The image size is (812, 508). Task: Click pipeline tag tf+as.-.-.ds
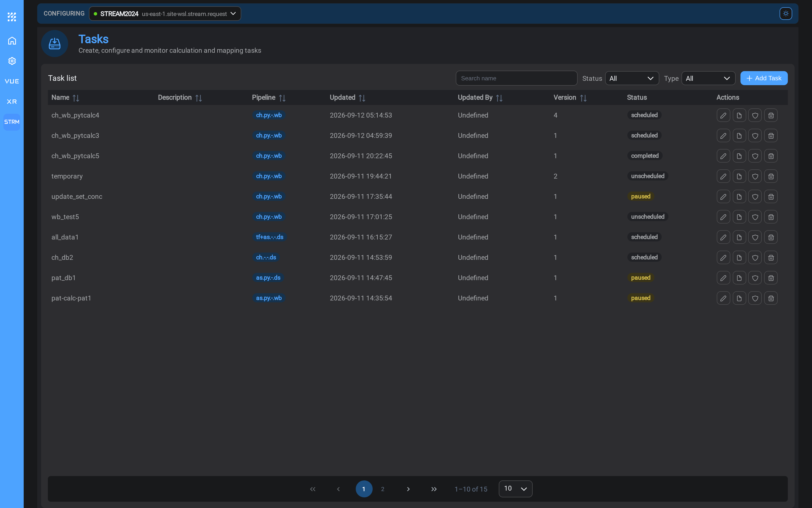(x=269, y=237)
